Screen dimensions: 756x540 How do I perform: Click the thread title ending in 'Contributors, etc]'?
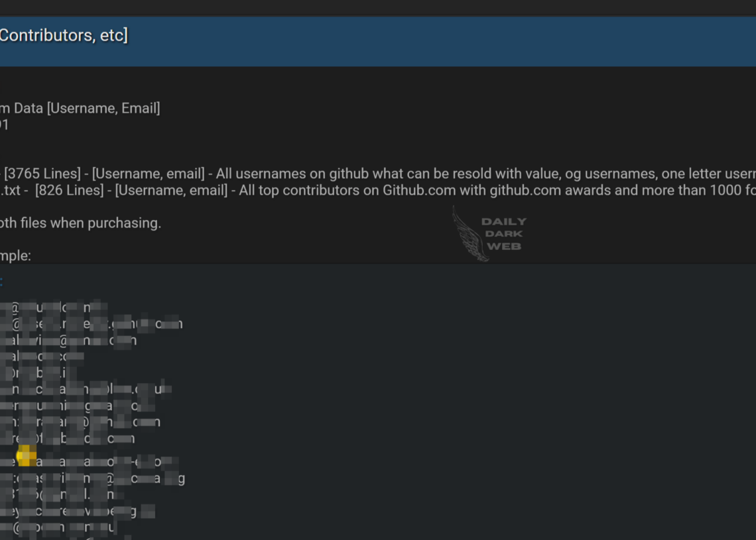(x=63, y=36)
